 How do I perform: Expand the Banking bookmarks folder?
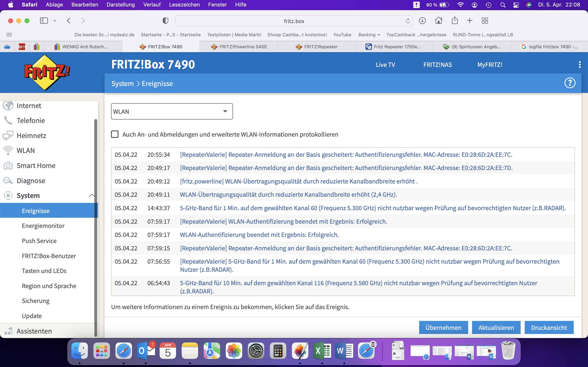click(x=369, y=35)
